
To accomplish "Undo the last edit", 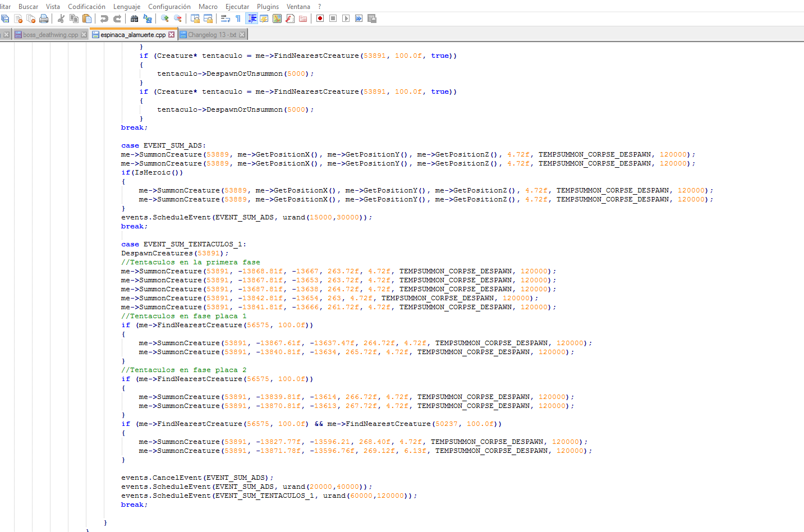I will click(104, 19).
